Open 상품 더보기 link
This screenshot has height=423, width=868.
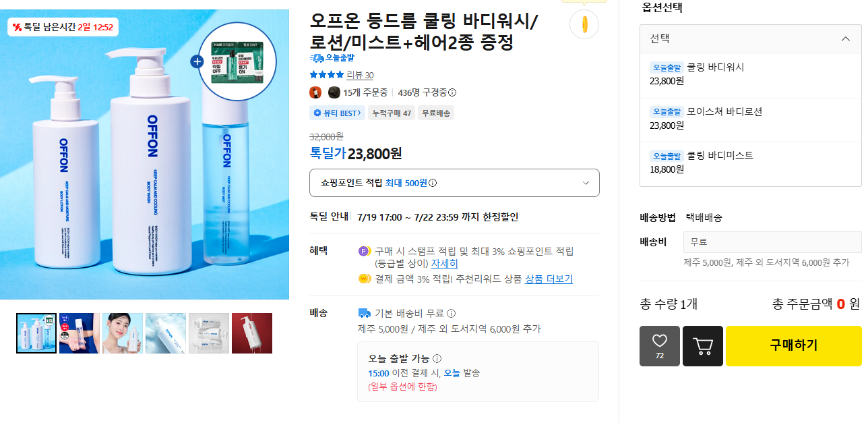(x=549, y=279)
